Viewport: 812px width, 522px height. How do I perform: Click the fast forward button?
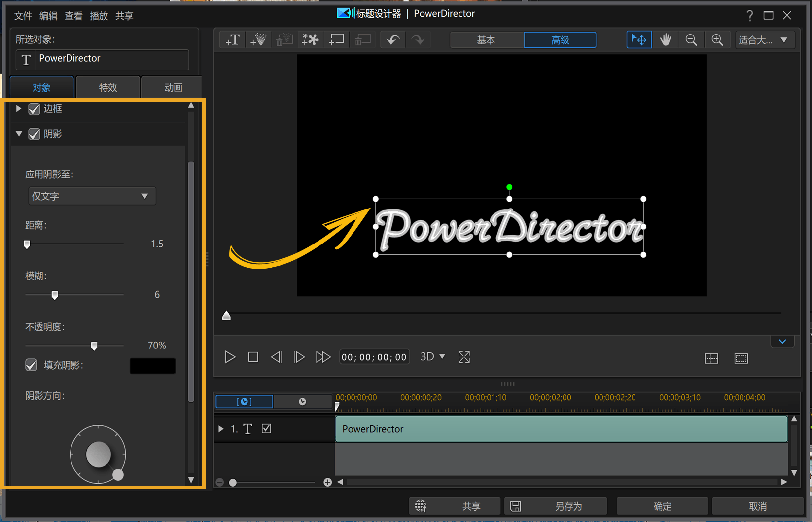tap(323, 357)
